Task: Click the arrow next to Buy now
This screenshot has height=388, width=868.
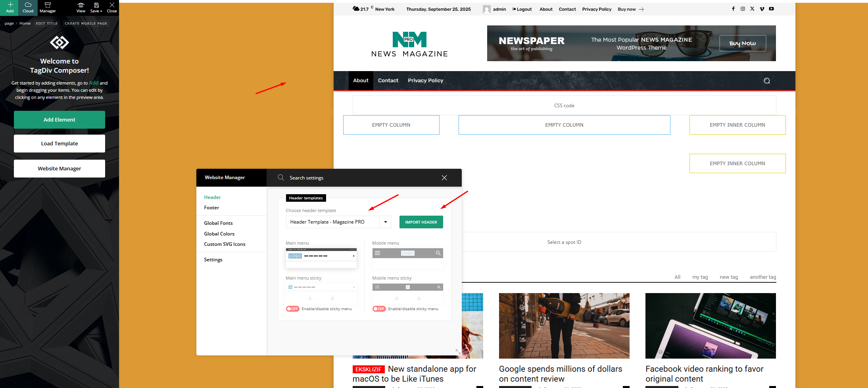Action: click(641, 9)
